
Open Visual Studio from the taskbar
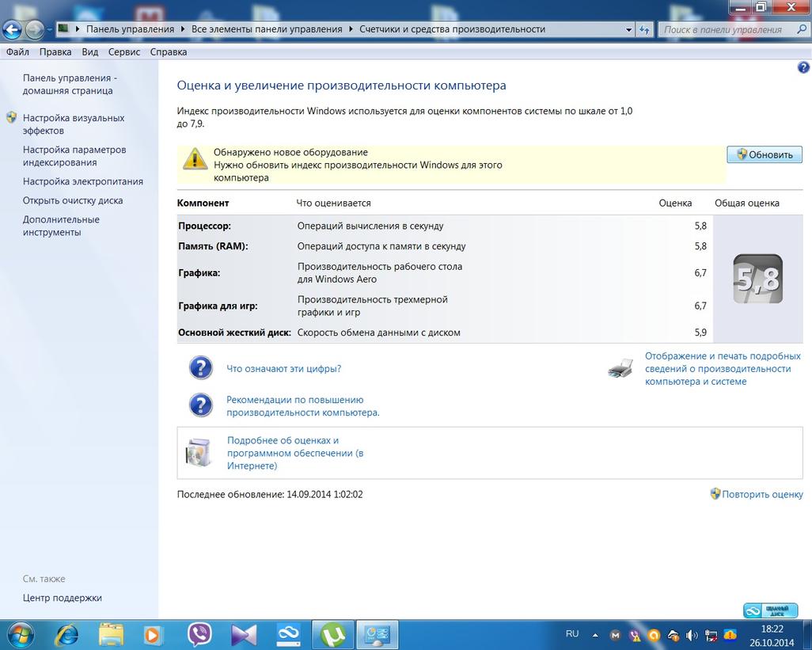click(244, 634)
